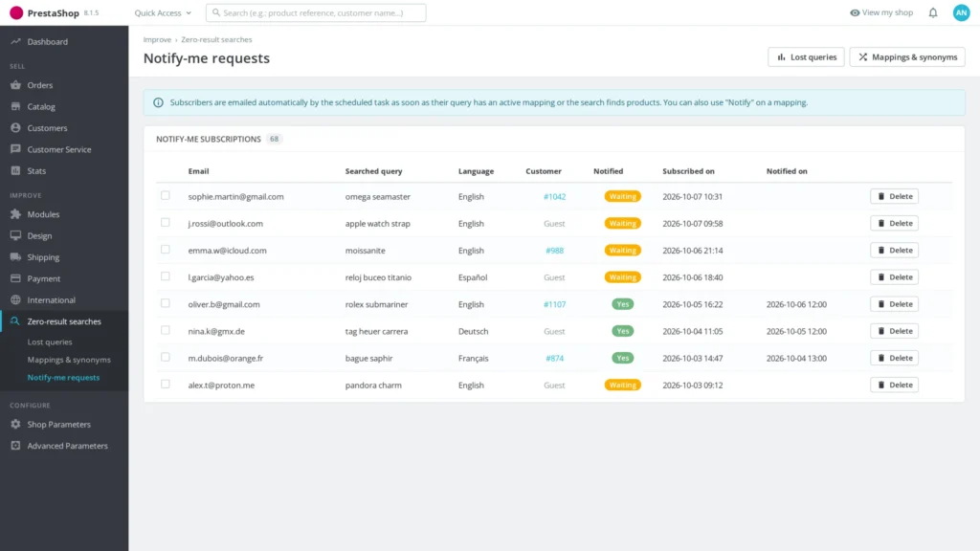Click the Shop Parameters gear icon
Viewport: 980px width, 551px height.
tap(15, 424)
